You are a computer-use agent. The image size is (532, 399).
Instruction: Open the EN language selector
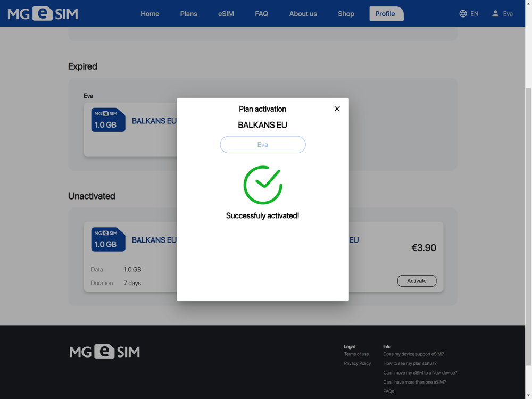474,14
